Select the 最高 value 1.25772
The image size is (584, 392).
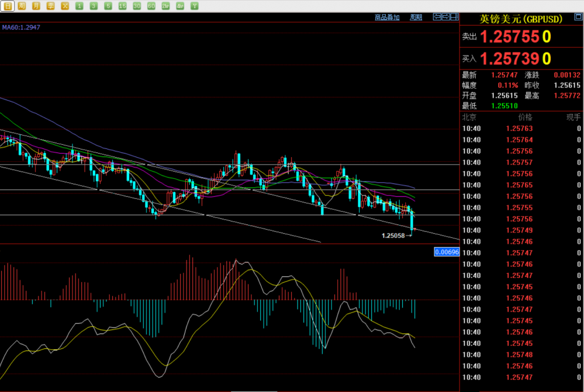(x=567, y=96)
